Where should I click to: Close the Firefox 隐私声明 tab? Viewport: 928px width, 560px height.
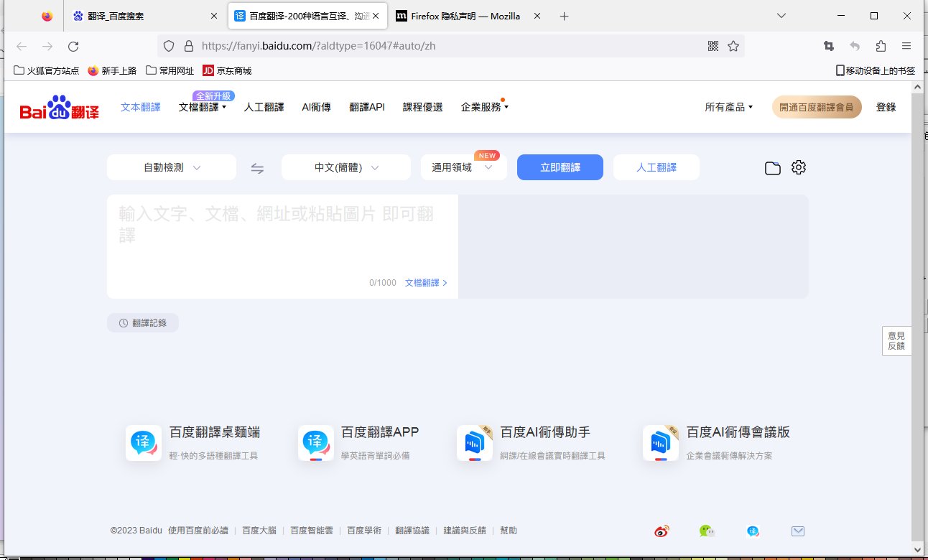537,16
